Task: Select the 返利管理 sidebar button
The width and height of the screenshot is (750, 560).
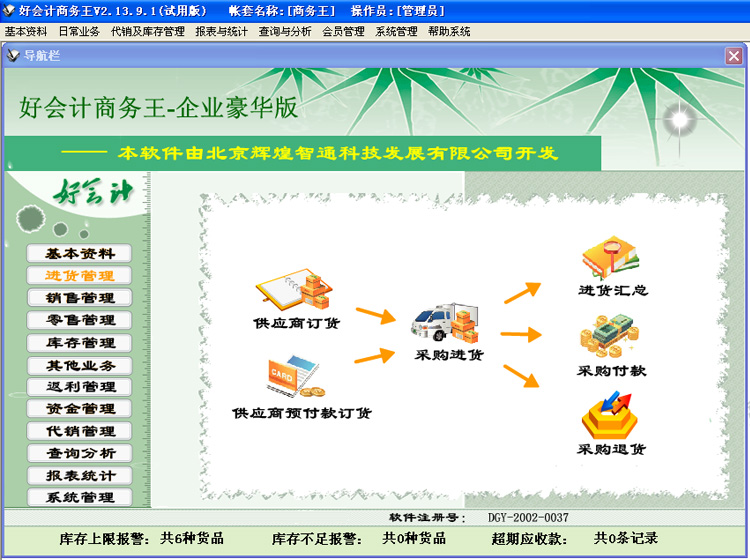Action: (79, 387)
